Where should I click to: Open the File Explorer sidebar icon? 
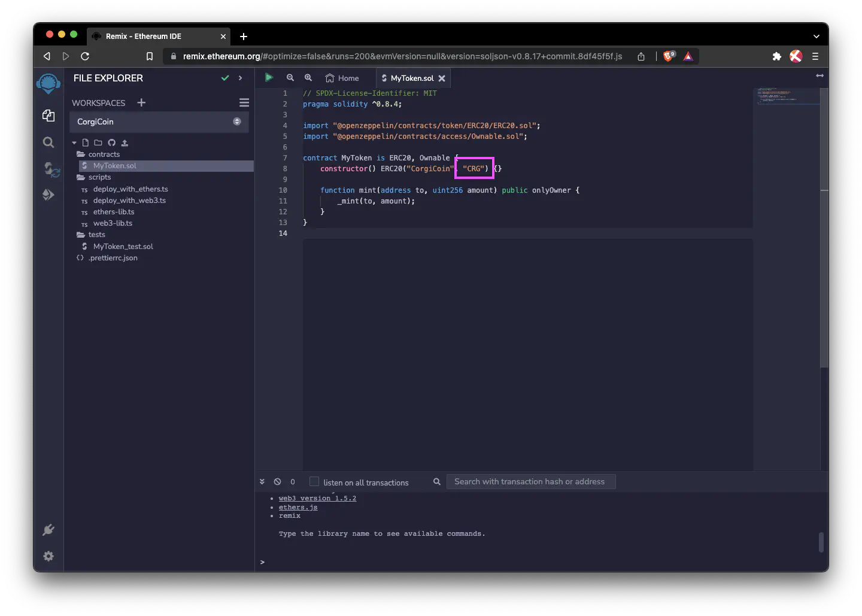tap(48, 116)
